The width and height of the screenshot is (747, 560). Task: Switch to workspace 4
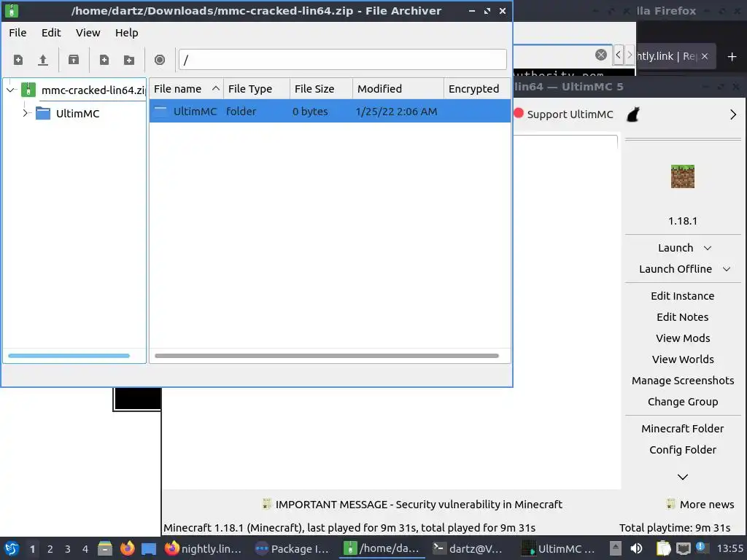85,549
